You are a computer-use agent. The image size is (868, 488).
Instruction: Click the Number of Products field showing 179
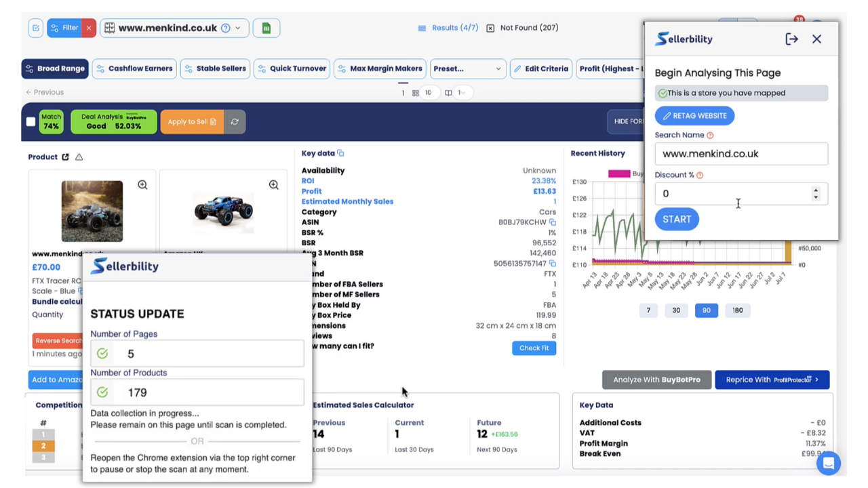(x=197, y=392)
